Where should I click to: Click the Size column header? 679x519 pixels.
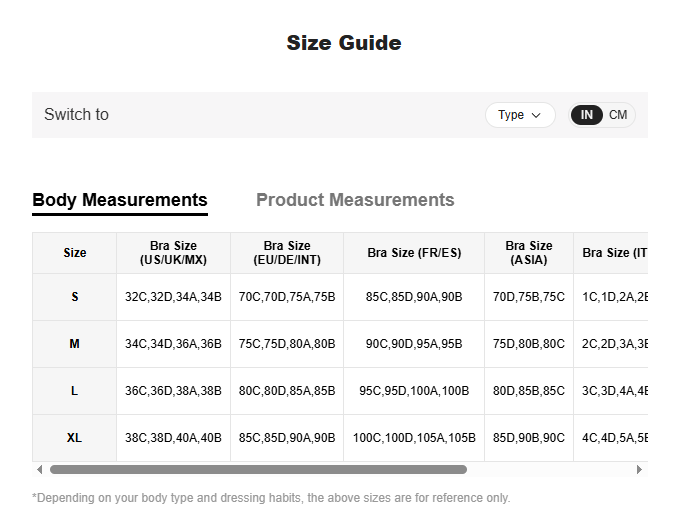coord(74,253)
